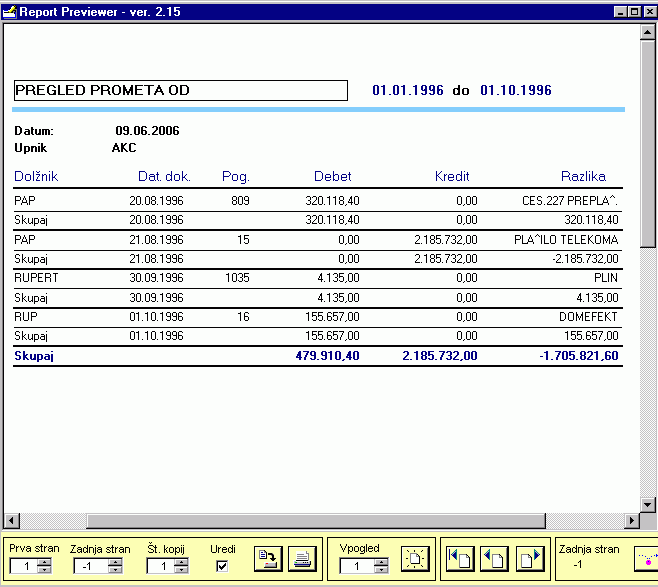Decrease the Zadnja stran value with down arrow
This screenshot has width=658, height=587.
(115, 569)
